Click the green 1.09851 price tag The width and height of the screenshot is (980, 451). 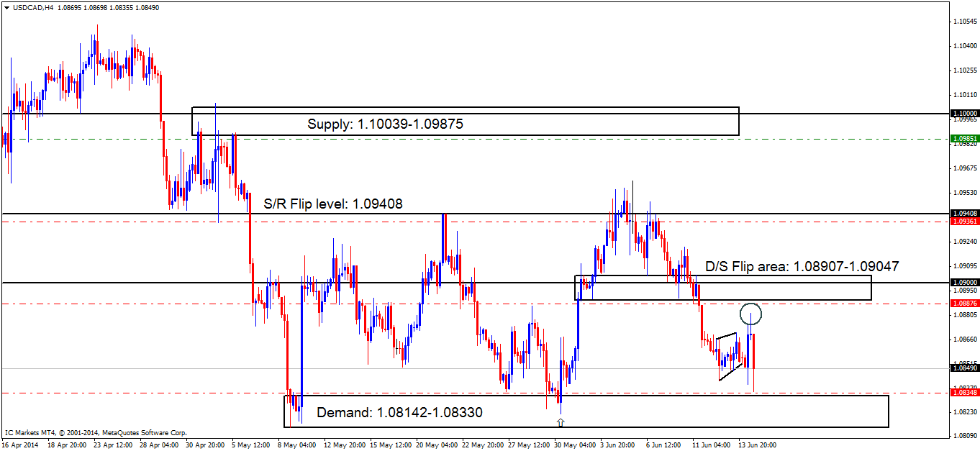pos(964,138)
